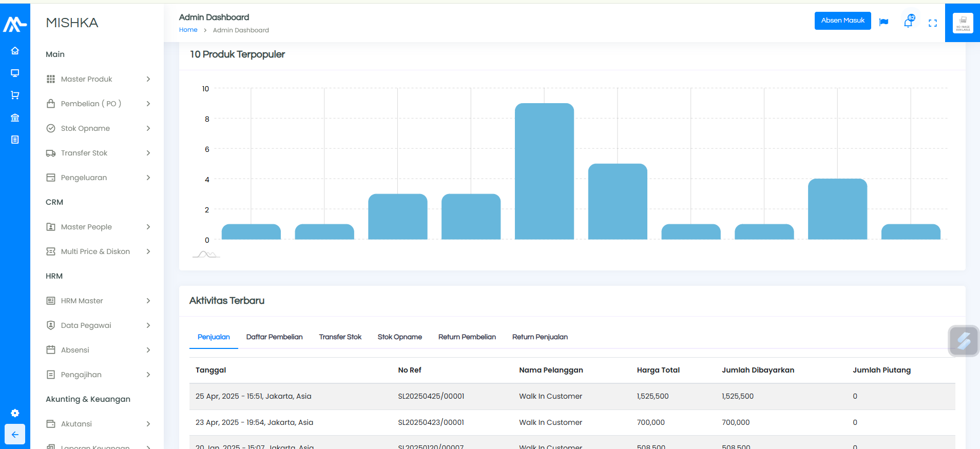The image size is (980, 449).
Task: Click the Absen Masuk button
Action: (842, 21)
